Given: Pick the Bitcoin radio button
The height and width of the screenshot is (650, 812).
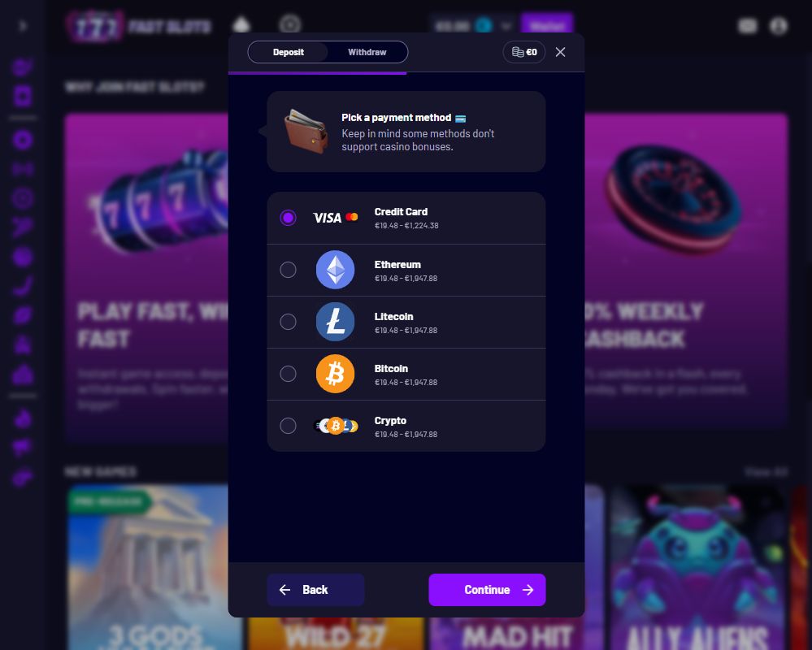Looking at the screenshot, I should point(288,374).
